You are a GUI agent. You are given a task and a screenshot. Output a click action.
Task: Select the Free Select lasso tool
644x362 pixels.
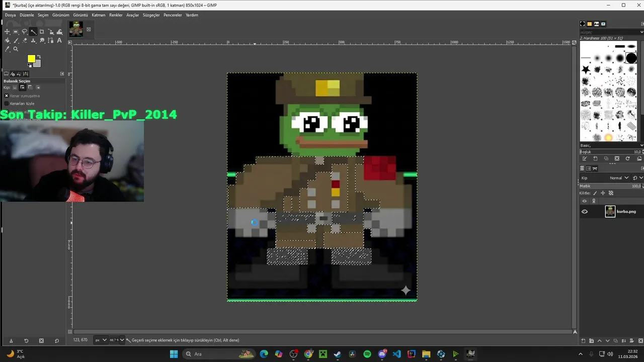(24, 32)
